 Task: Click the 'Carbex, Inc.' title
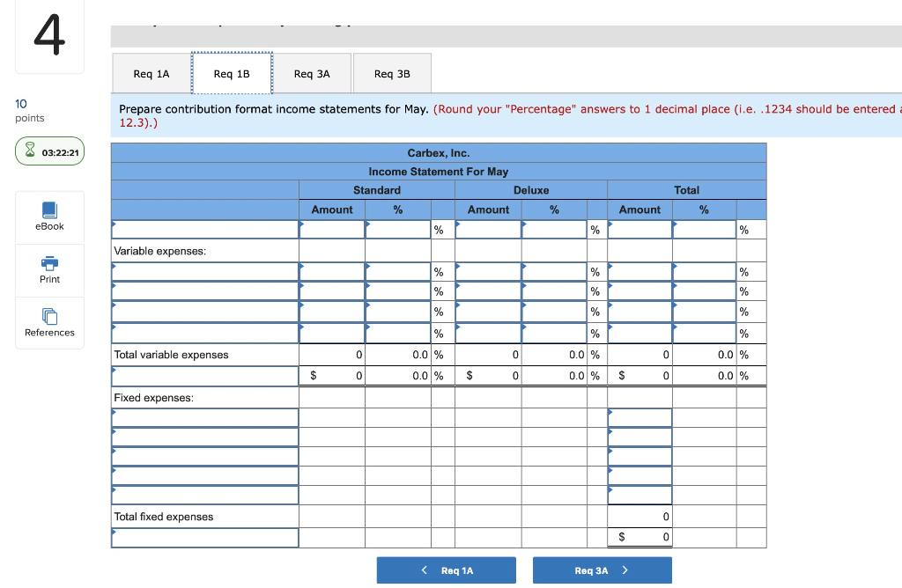[x=439, y=153]
